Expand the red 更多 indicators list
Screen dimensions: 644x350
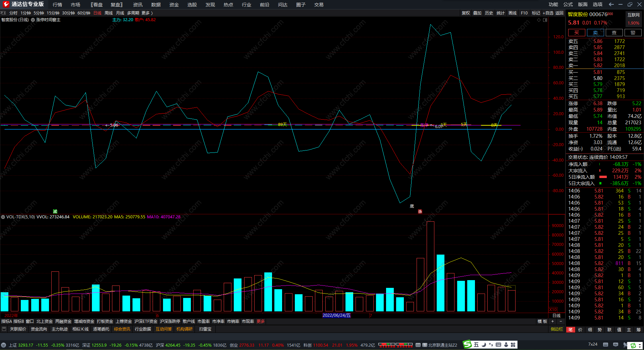(261, 321)
